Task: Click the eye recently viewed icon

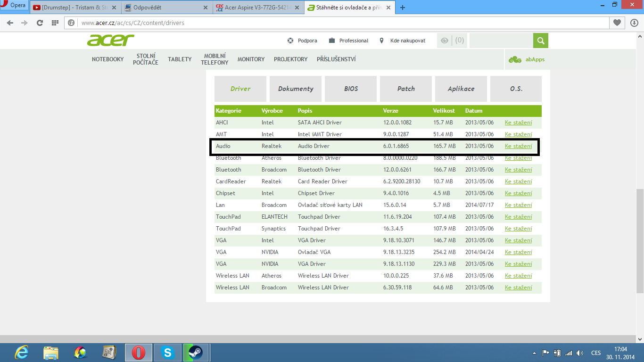Action: (444, 41)
